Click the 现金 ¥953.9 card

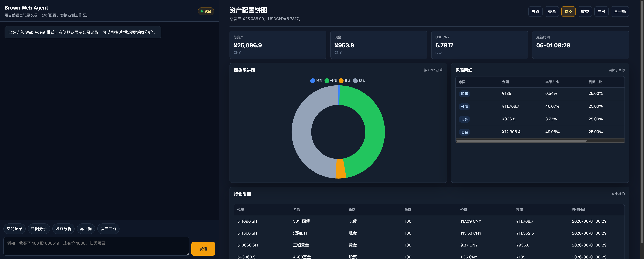pyautogui.click(x=378, y=45)
